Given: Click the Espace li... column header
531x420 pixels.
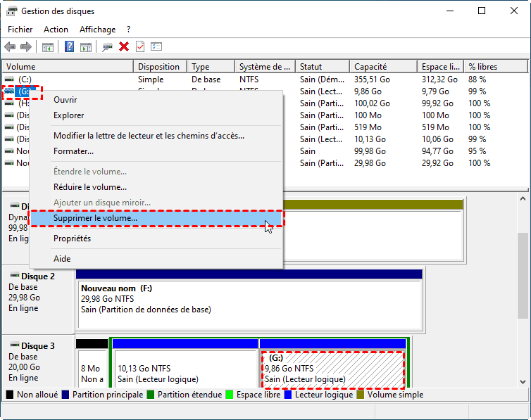Looking at the screenshot, I should pyautogui.click(x=441, y=67).
